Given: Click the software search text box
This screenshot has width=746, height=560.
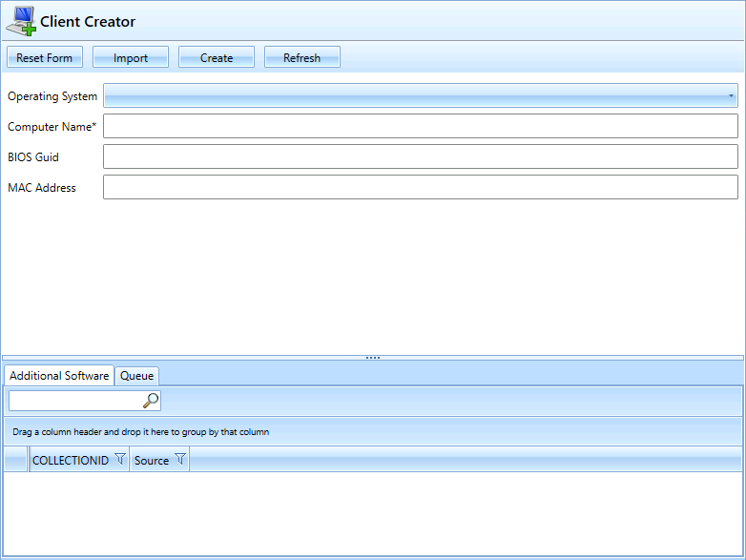Looking at the screenshot, I should coord(74,401).
